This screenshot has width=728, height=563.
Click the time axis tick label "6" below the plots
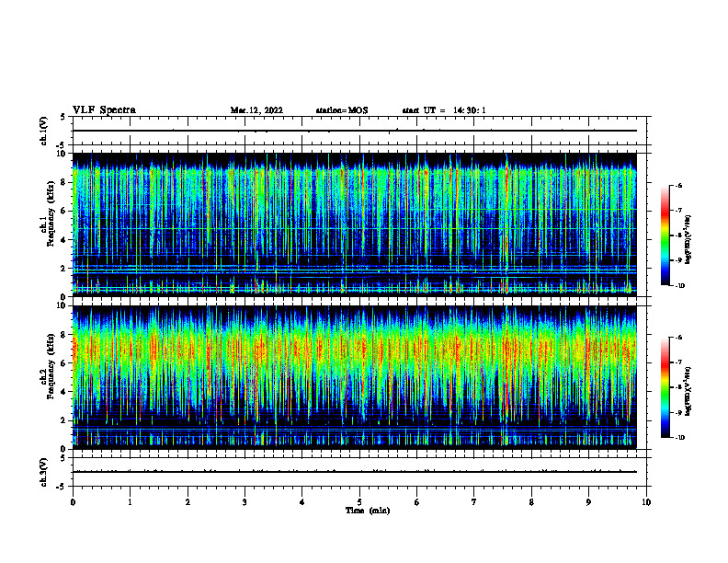tap(416, 502)
